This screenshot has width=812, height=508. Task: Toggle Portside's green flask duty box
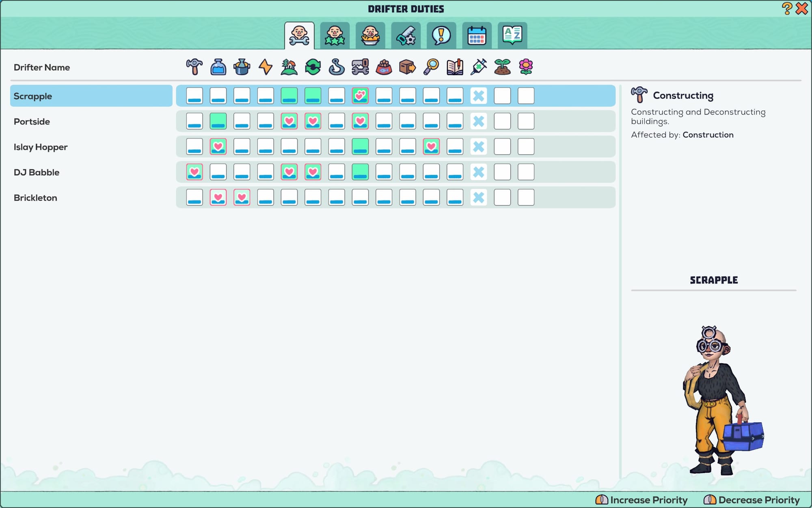[218, 121]
